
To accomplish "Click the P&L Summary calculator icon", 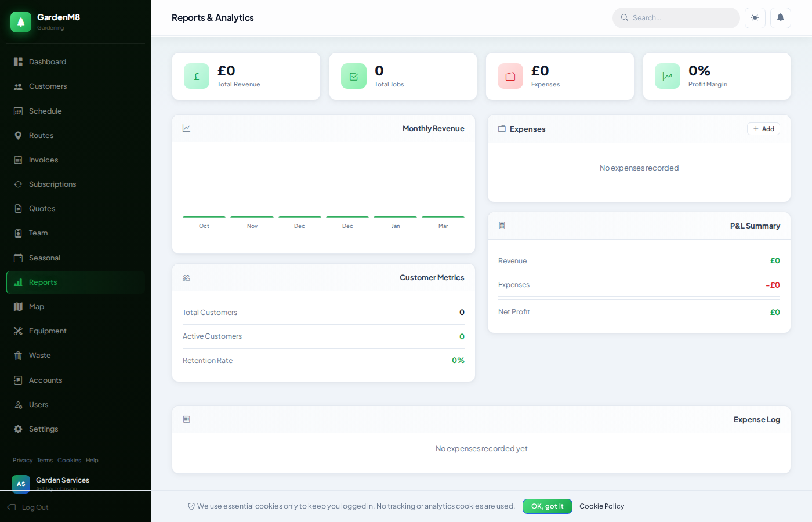I will click(x=502, y=226).
